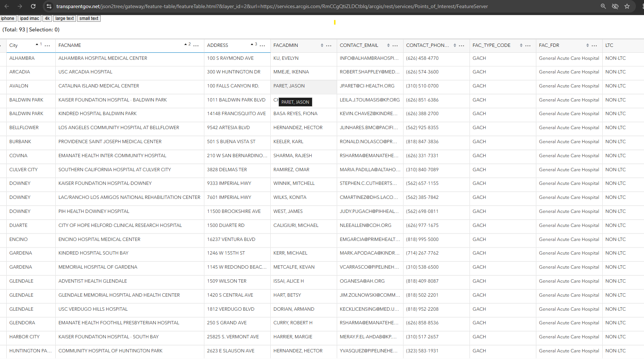Open the FAC_FDR column options dropdown
Viewport: 644px width, 359px height.
pos(595,46)
